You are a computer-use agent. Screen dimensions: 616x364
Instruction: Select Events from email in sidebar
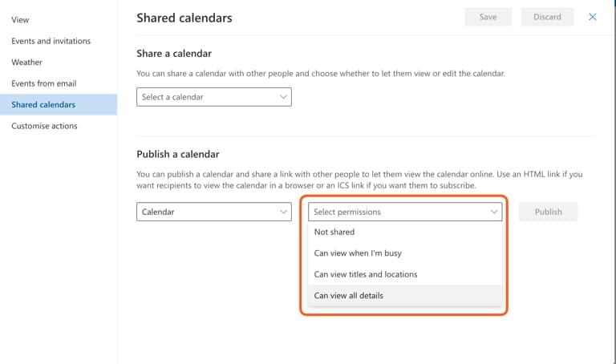43,83
